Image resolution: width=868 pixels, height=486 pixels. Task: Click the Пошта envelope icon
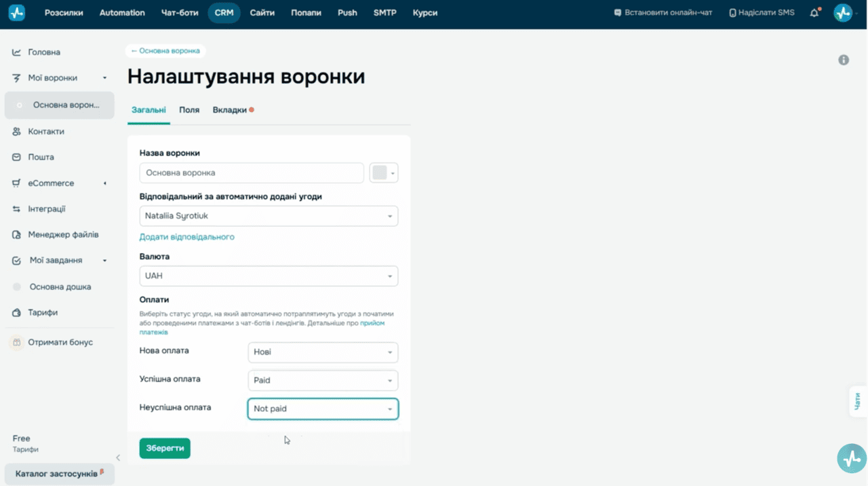(x=17, y=157)
